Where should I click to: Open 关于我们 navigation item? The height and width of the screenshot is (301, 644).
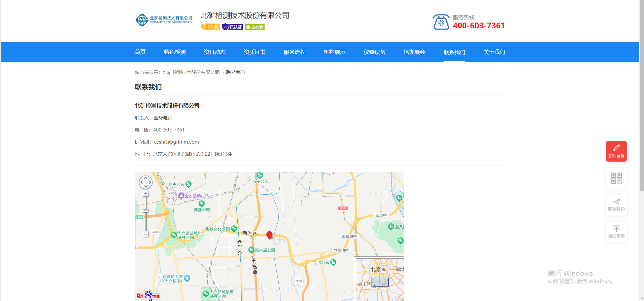pyautogui.click(x=494, y=52)
